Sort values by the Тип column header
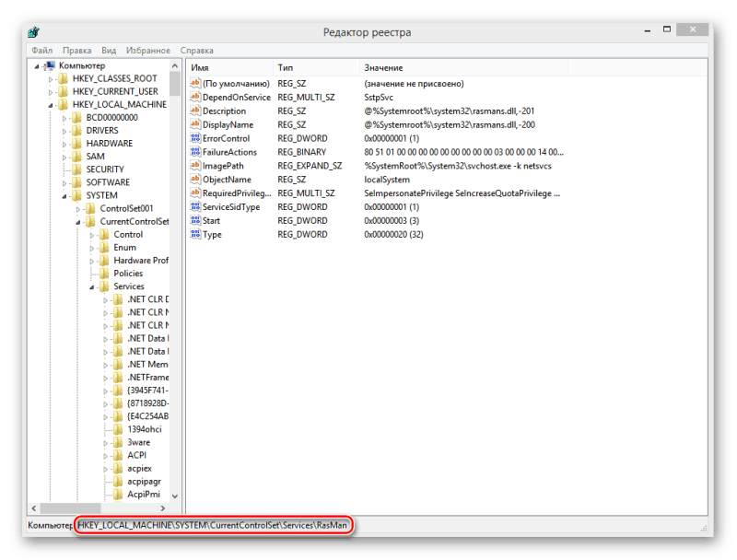 click(316, 67)
